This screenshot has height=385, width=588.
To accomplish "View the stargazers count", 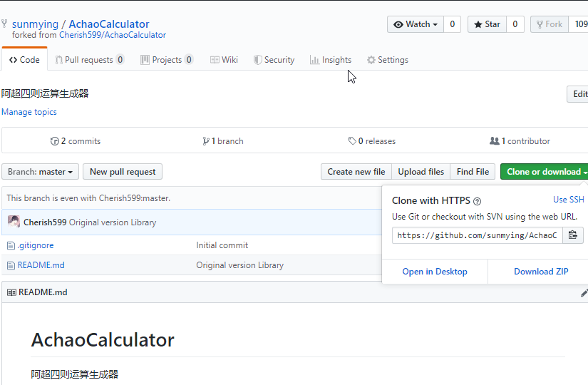I will pyautogui.click(x=515, y=24).
